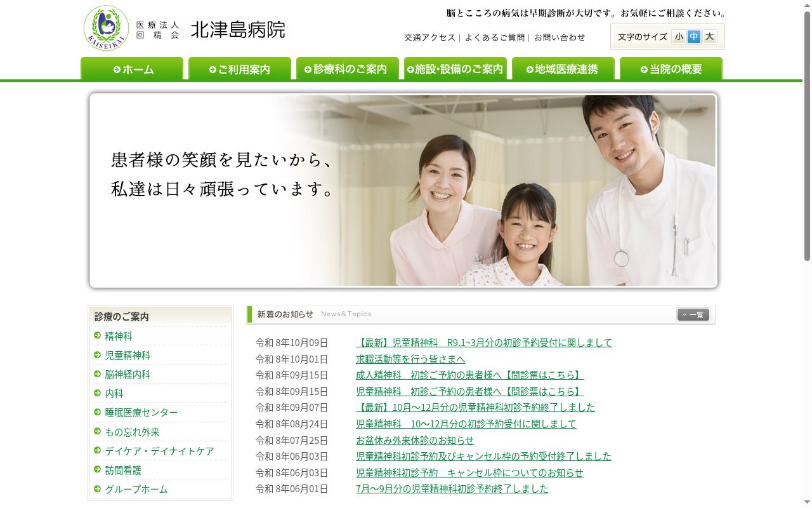This screenshot has height=508, width=812.
Task: Open 訪問看護 in the sidebar menu
Action: [x=123, y=470]
